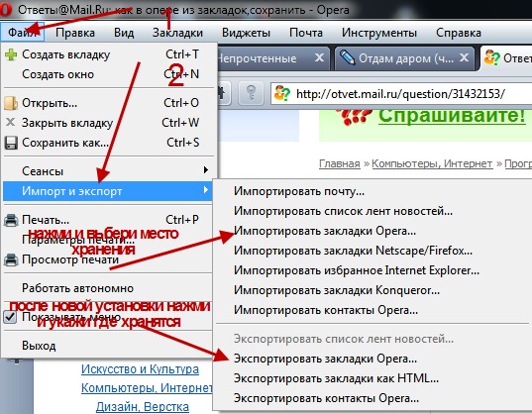
Task: Click the folder icon beside Открыть
Action: coord(11,103)
